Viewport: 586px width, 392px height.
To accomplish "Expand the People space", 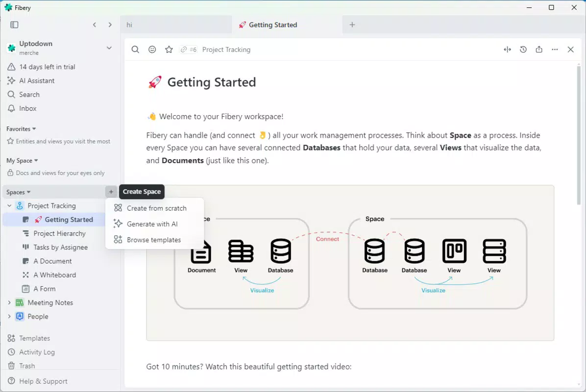I will tap(9, 316).
